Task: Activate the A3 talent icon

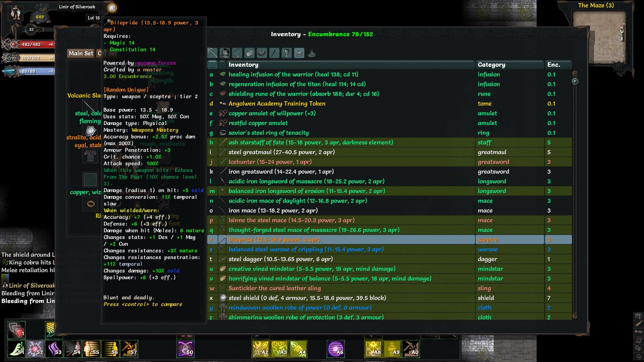Action: pyautogui.click(x=279, y=349)
